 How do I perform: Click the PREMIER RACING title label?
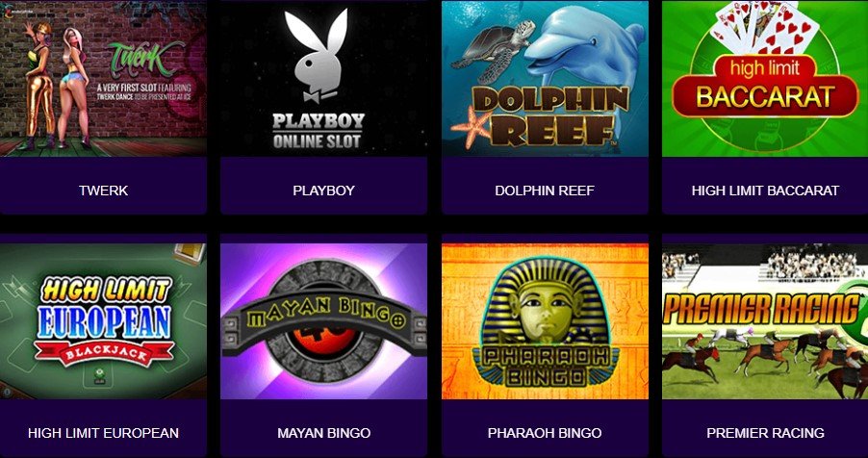tap(765, 433)
